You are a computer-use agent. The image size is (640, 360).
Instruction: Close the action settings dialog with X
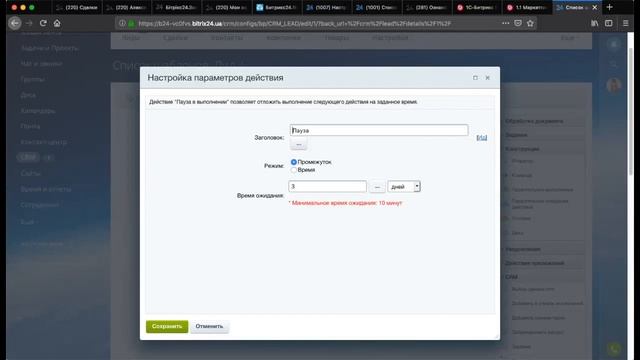(x=487, y=78)
